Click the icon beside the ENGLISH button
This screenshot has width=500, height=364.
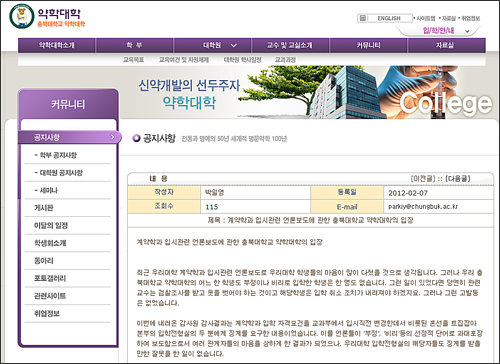pos(363,18)
